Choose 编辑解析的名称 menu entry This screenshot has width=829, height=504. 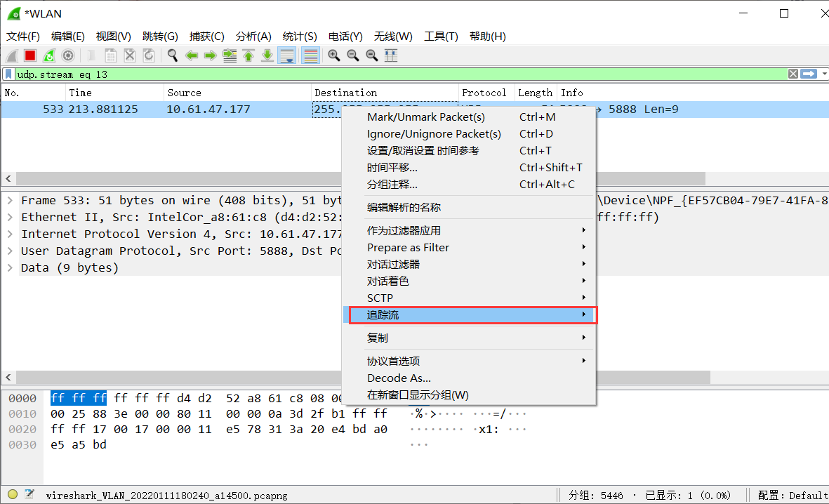(x=469, y=207)
